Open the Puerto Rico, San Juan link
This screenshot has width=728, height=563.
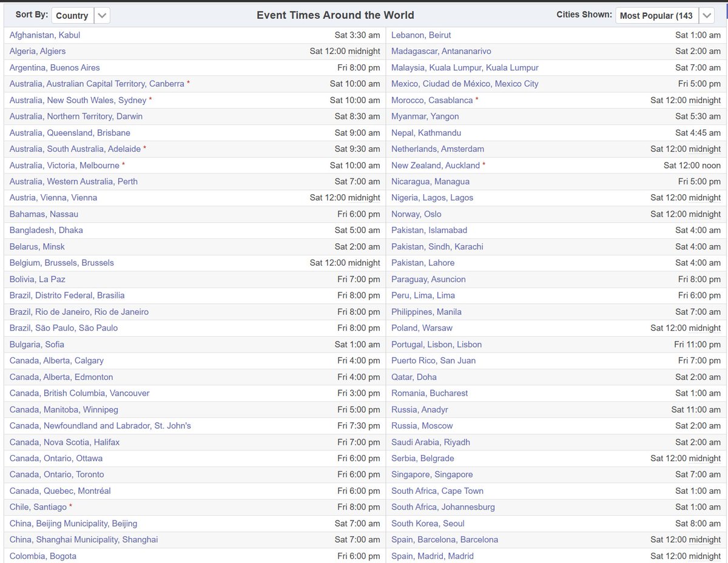point(433,361)
